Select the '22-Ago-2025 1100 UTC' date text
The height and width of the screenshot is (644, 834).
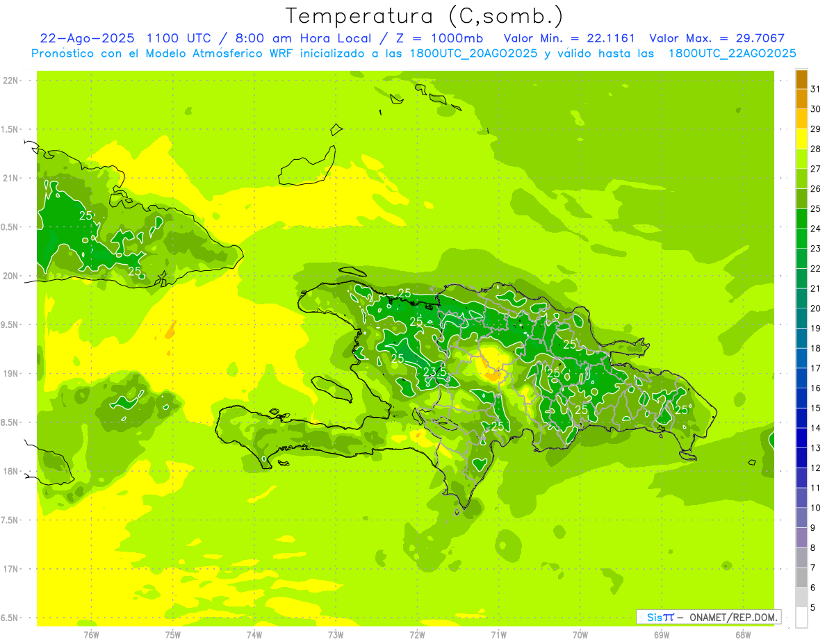[124, 38]
